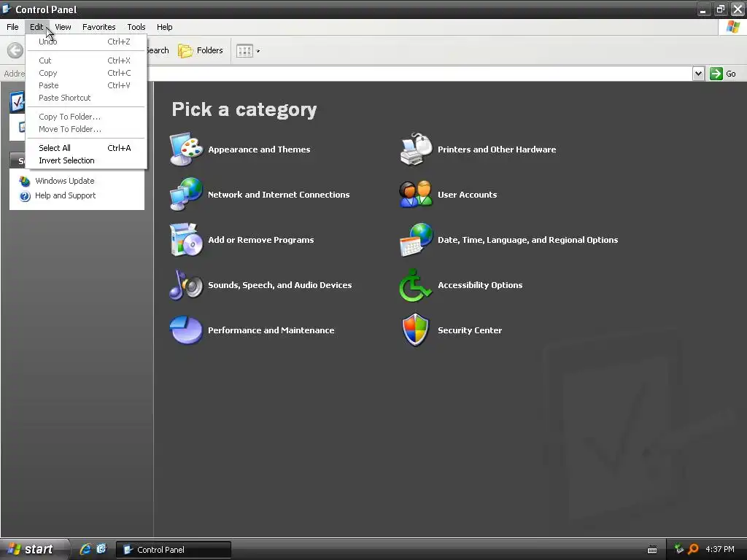Click the orange magnifier tray icon
Image resolution: width=747 pixels, height=560 pixels.
(x=693, y=549)
